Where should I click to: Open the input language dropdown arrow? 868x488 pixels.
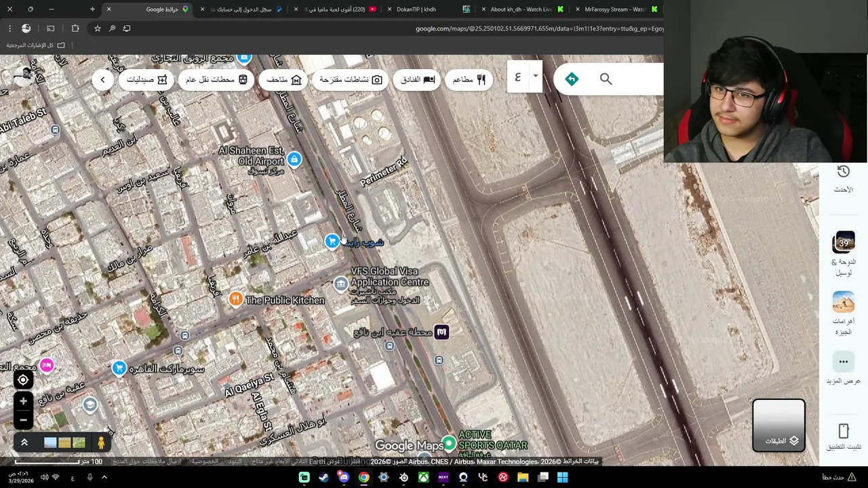[535, 77]
